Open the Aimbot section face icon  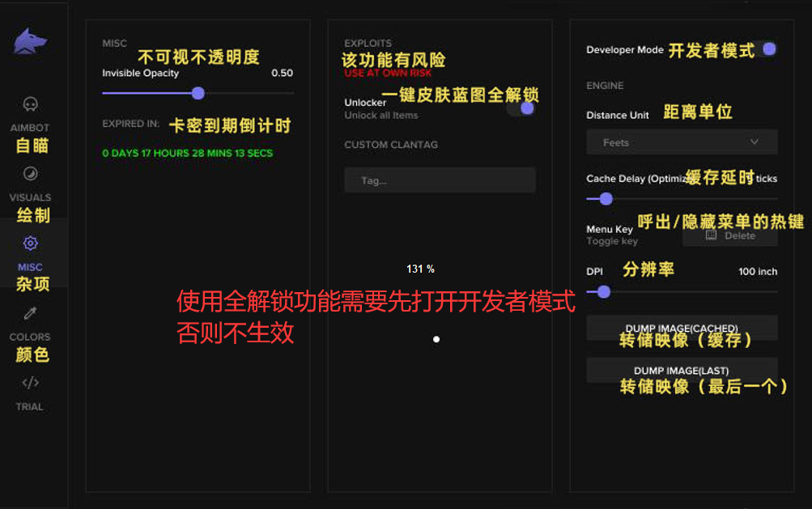31,104
